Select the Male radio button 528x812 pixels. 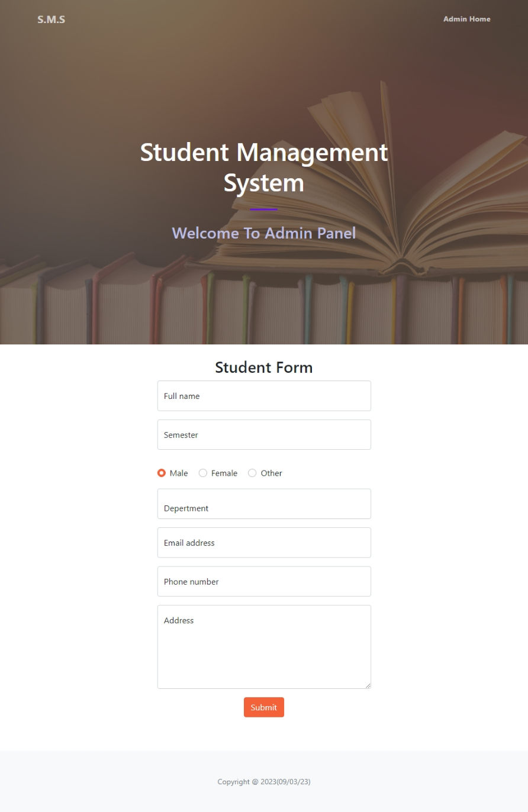[161, 473]
